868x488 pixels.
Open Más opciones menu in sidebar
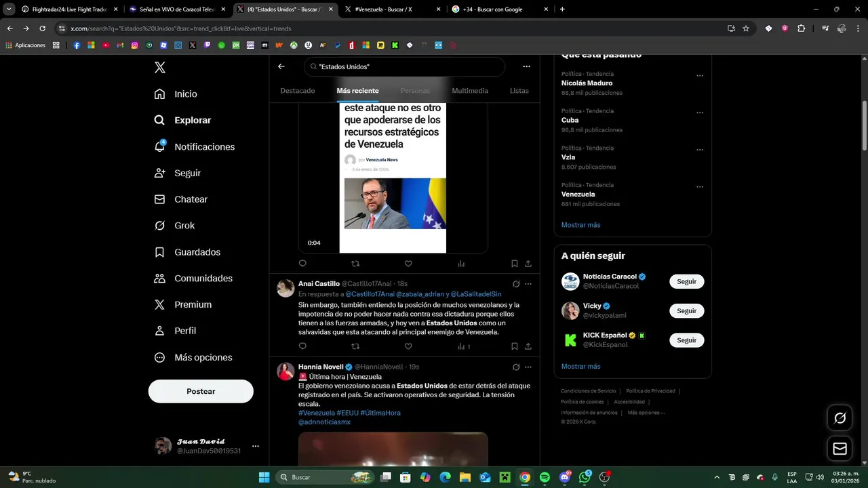coord(193,357)
